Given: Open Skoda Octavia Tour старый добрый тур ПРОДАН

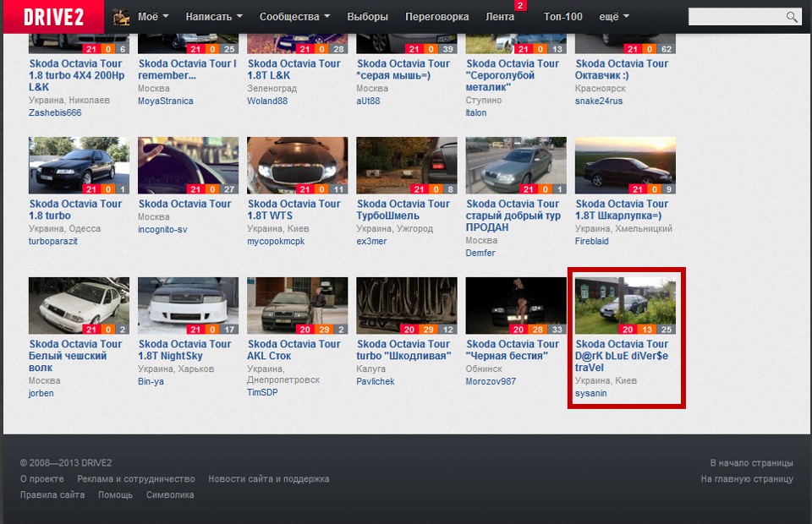Looking at the screenshot, I should (513, 216).
